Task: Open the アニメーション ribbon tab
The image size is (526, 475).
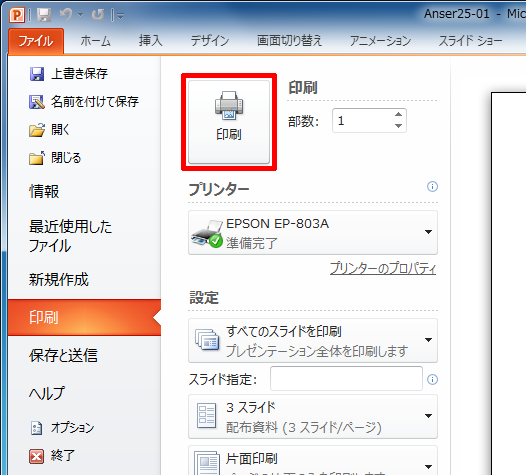Action: pos(380,41)
